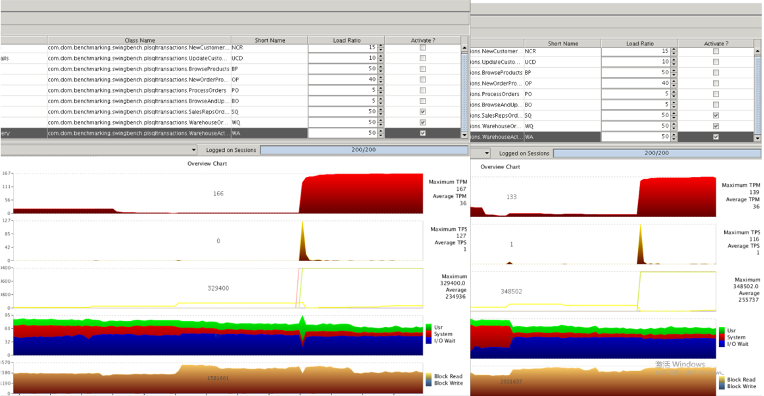Click Load Ratio column header in right panel
The image size is (764, 396).
point(639,43)
